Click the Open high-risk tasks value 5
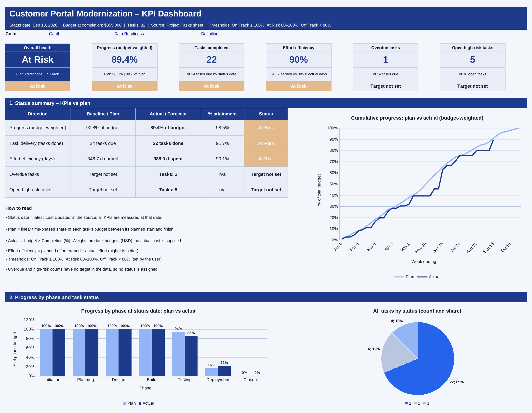The width and height of the screenshot is (532, 413). pos(472,60)
